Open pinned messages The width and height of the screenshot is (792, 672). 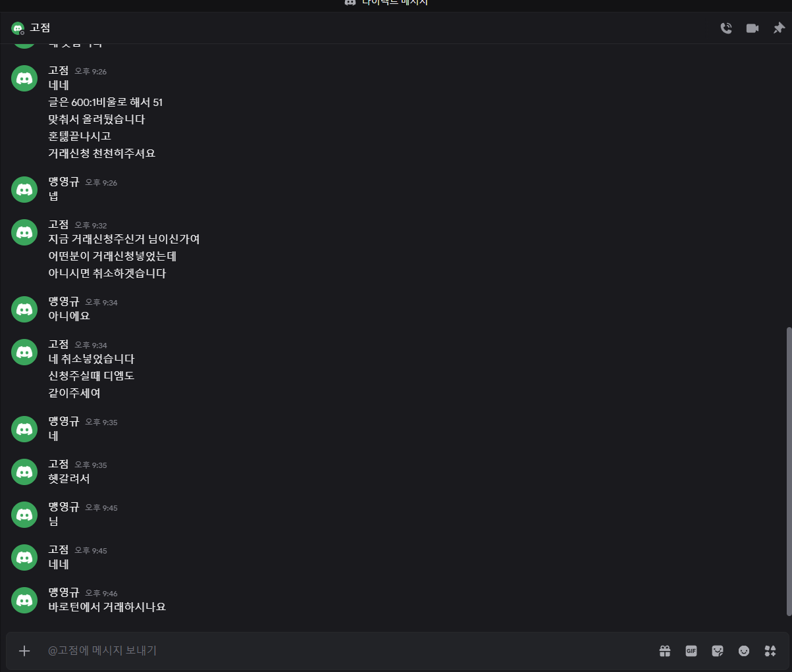(779, 28)
